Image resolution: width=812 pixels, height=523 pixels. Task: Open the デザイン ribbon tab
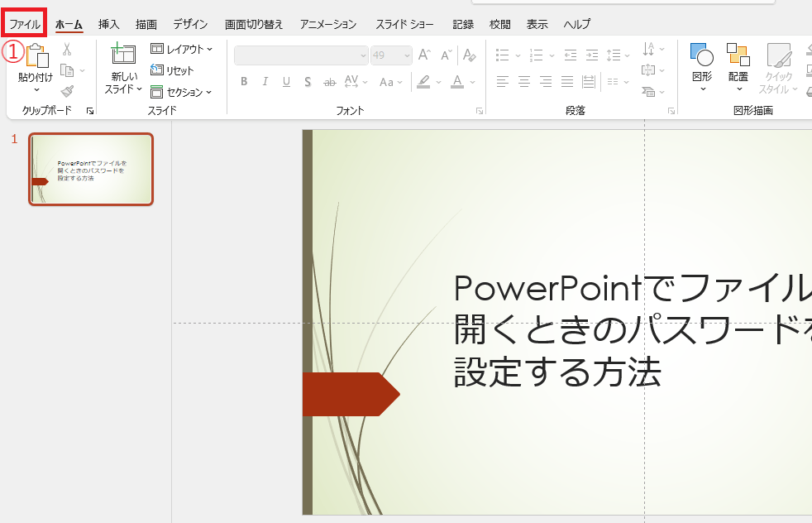[190, 24]
